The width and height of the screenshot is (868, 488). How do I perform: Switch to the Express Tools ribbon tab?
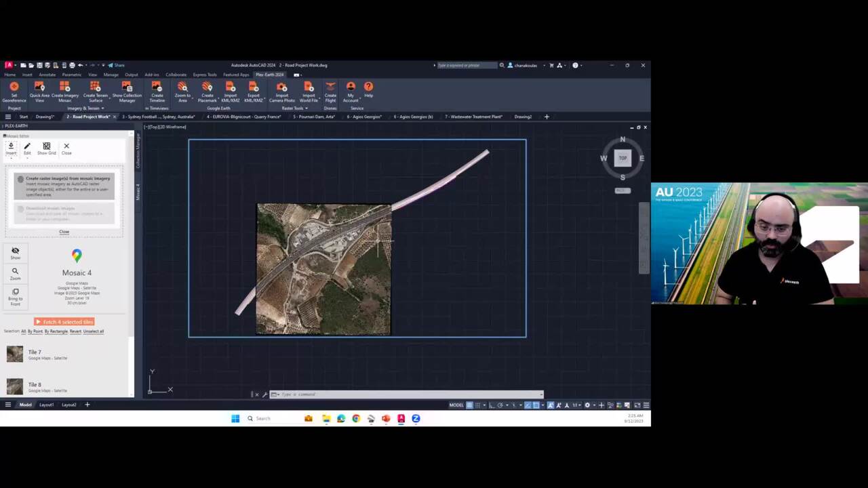point(205,75)
